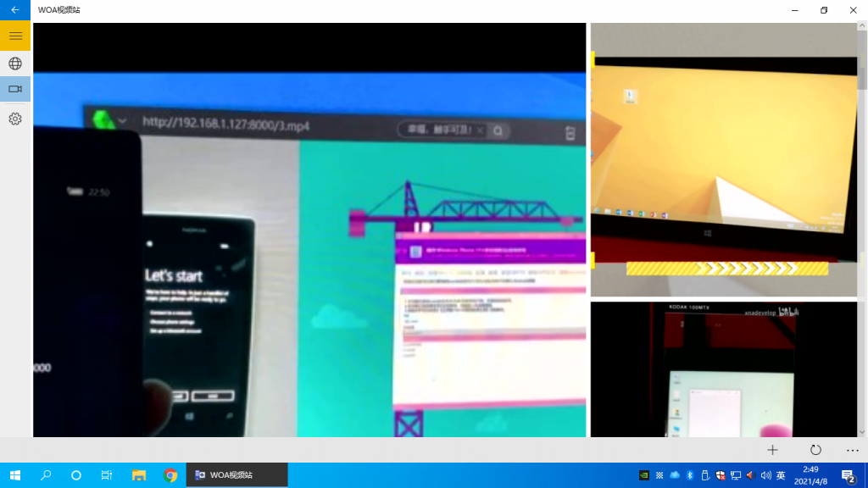Open Cortana circle icon on taskbar
Viewport: 868px width, 488px height.
[x=76, y=475]
